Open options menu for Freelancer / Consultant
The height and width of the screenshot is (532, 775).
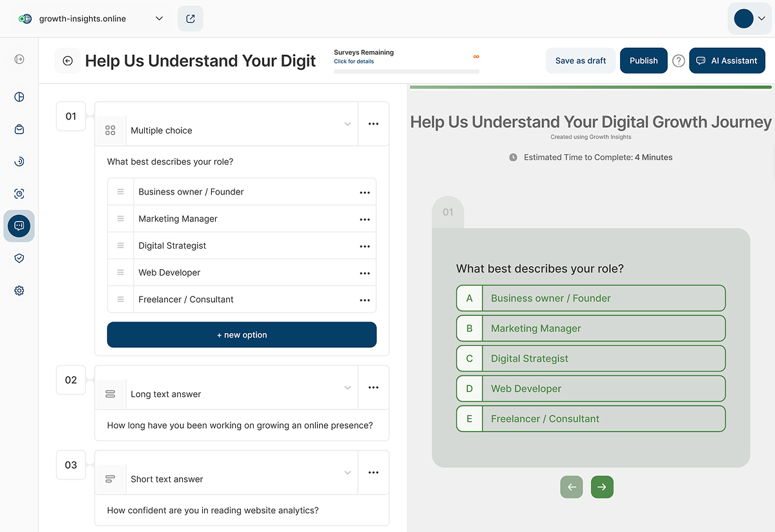365,300
